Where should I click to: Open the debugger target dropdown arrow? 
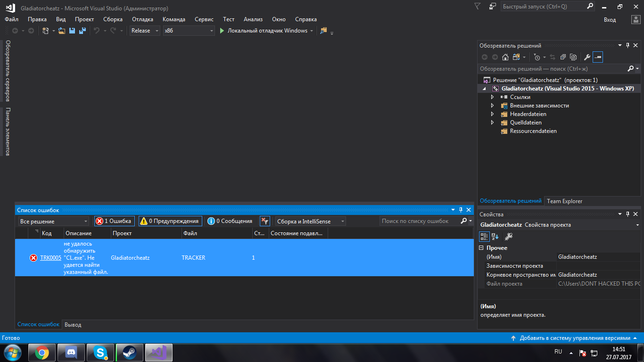coord(312,31)
